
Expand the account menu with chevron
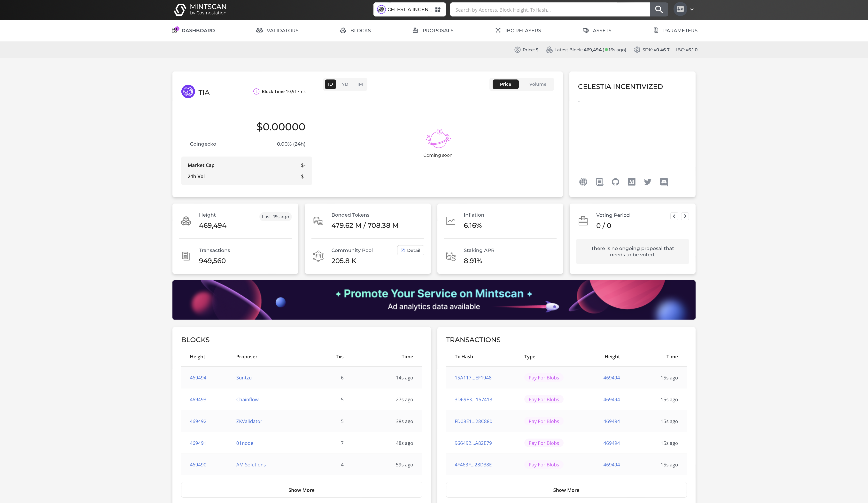tap(691, 9)
